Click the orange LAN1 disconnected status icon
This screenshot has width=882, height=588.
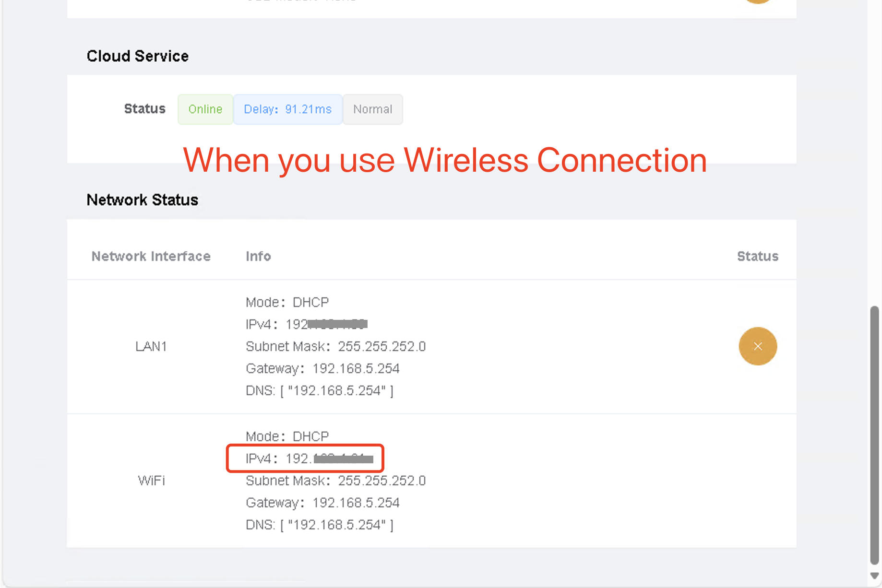pos(757,346)
